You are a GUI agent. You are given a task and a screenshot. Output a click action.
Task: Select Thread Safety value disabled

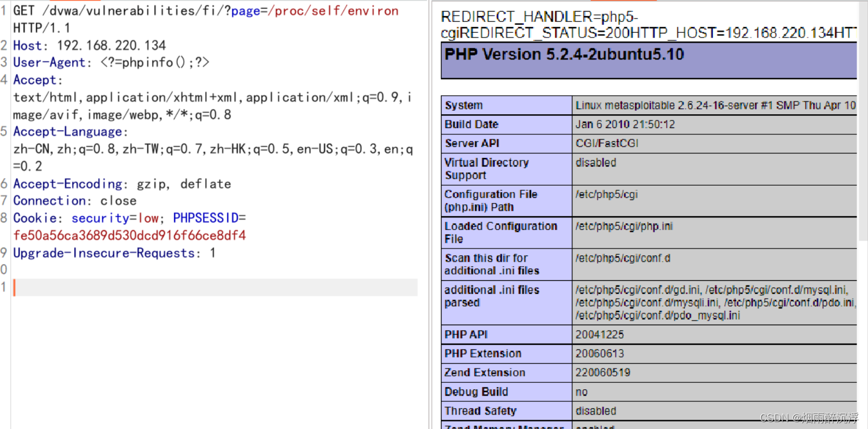coord(595,411)
